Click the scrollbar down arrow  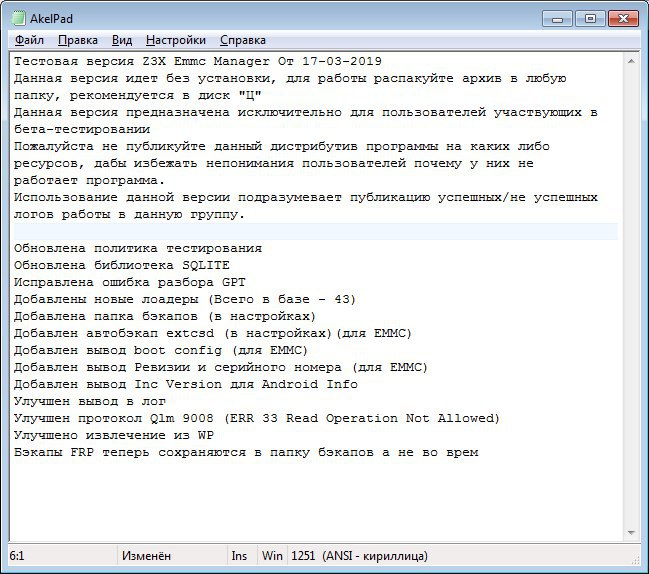631,533
